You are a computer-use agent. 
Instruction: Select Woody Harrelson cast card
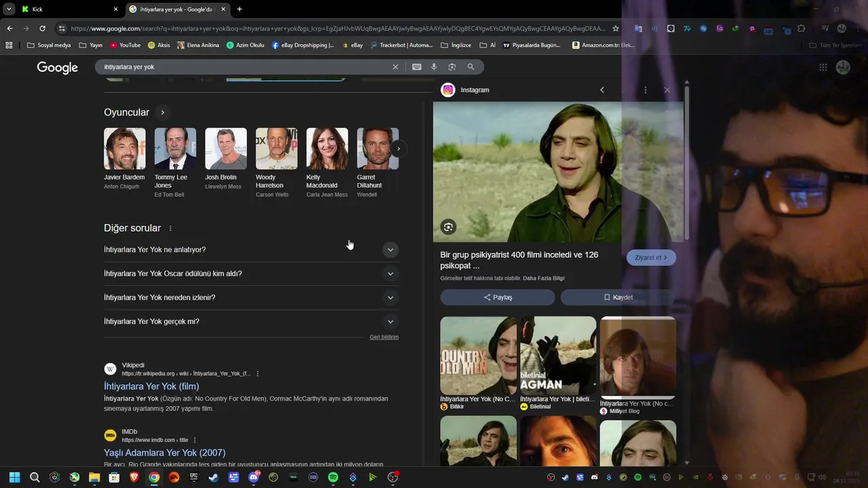(x=276, y=163)
